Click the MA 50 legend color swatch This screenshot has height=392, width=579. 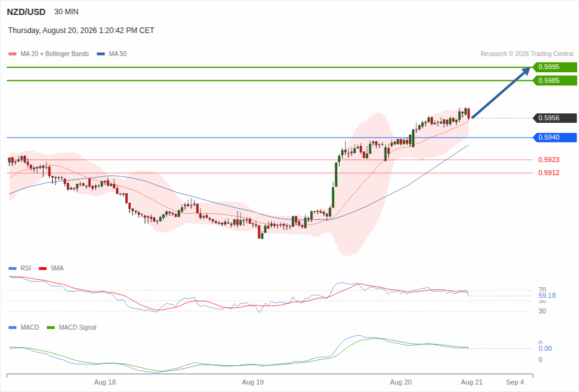pyautogui.click(x=101, y=54)
